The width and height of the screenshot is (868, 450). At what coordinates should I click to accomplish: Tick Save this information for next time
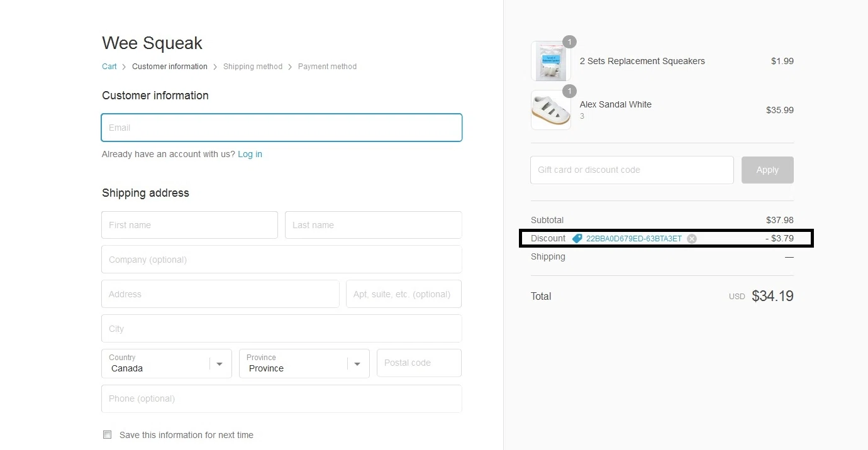pyautogui.click(x=107, y=435)
